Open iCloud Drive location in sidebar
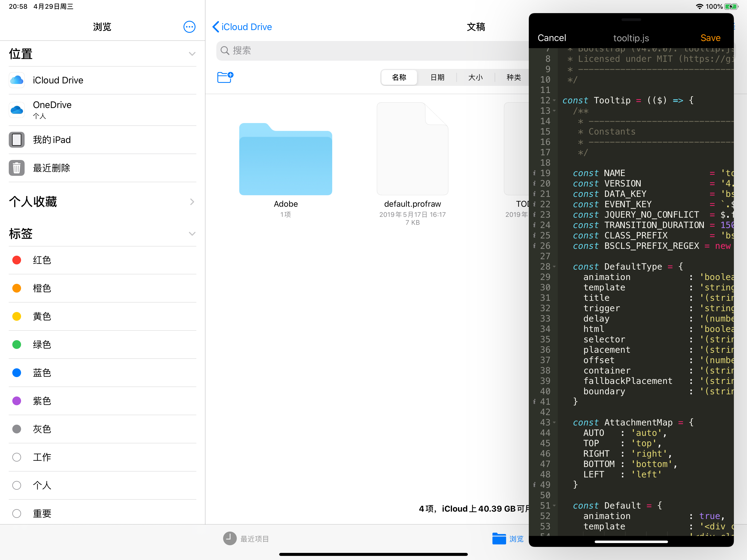 point(58,80)
